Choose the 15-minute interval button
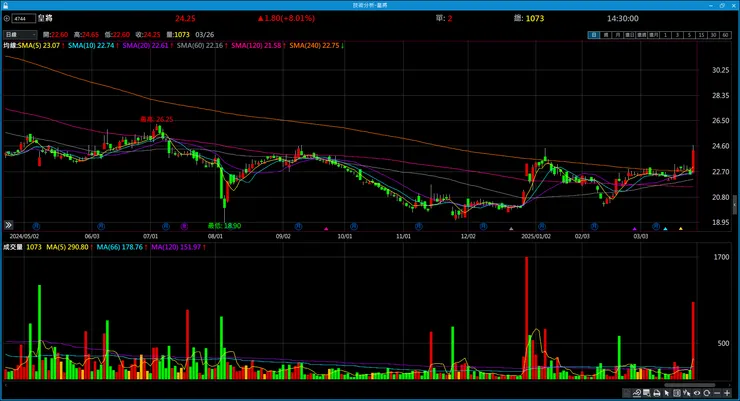The image size is (740, 401). pos(701,35)
